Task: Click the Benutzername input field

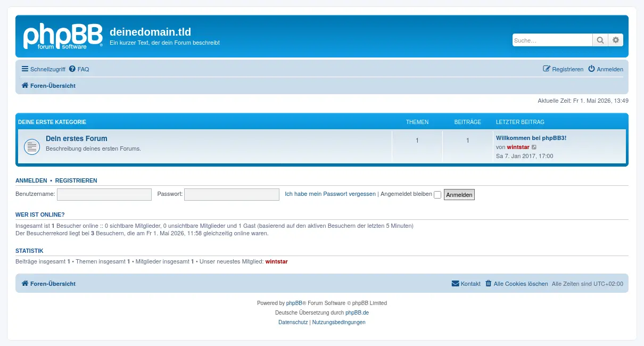Action: point(104,194)
